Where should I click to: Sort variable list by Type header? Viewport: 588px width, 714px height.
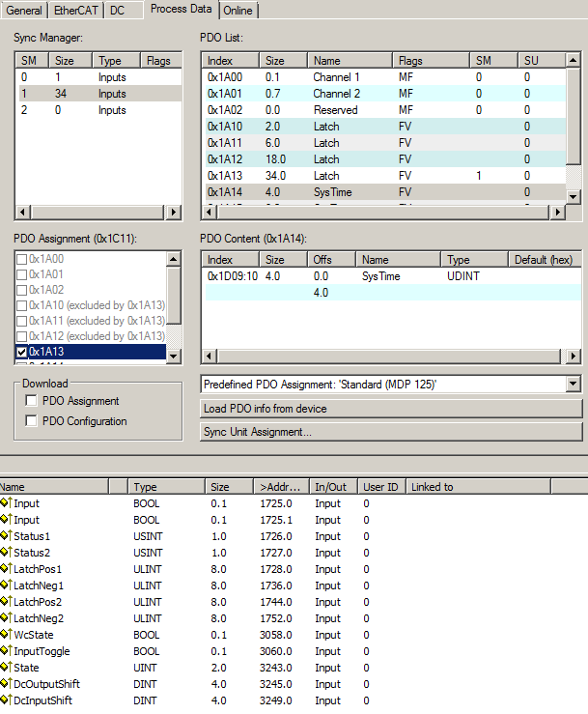166,487
